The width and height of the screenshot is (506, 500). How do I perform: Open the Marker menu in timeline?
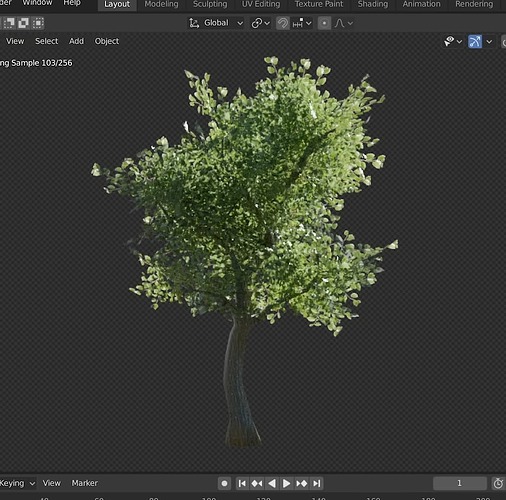pos(85,483)
